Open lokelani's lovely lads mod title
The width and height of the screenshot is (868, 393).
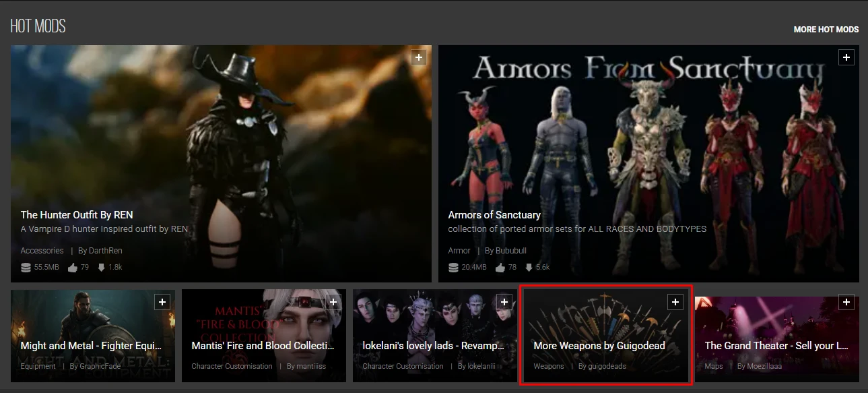tap(434, 346)
